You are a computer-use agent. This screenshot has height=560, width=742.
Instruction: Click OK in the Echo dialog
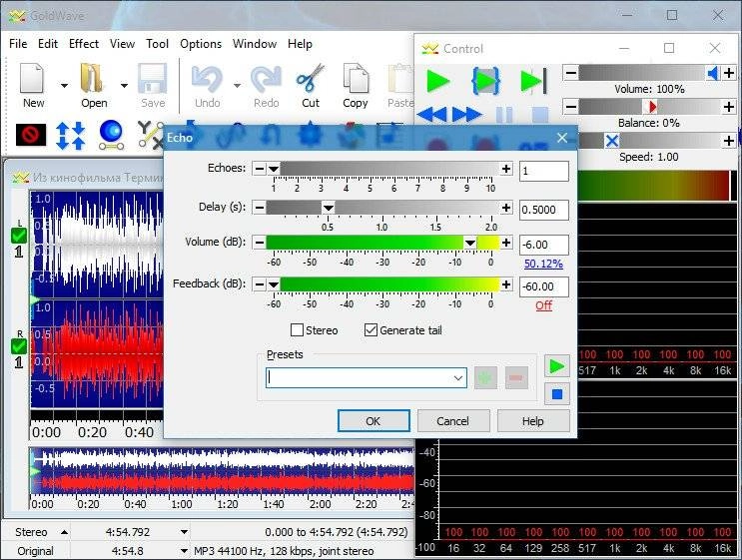pyautogui.click(x=373, y=421)
